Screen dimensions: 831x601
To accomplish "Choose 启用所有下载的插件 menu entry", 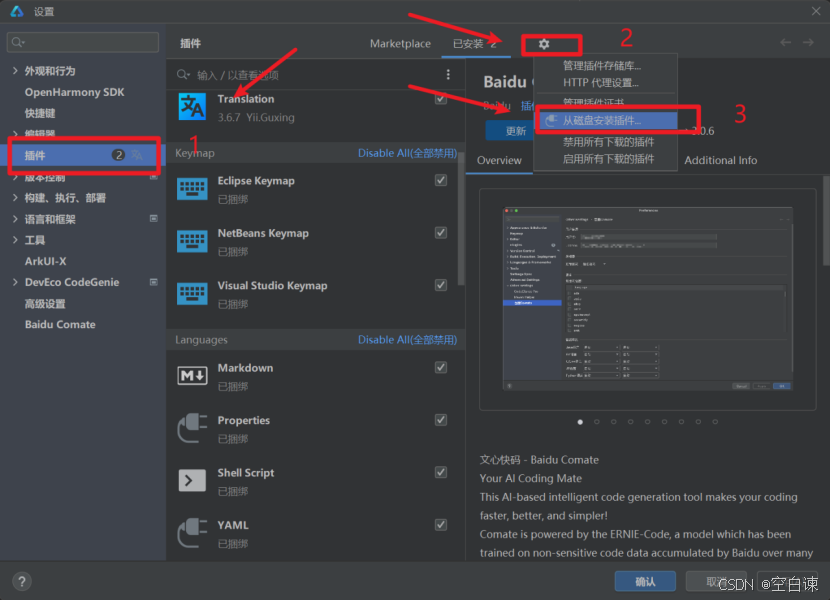I will click(606, 159).
